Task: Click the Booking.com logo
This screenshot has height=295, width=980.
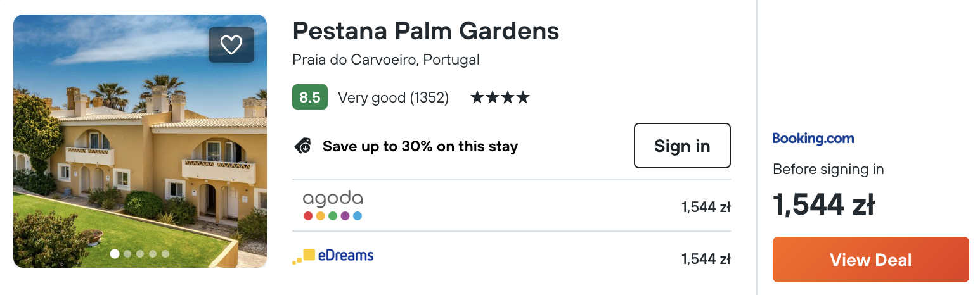Action: tap(813, 139)
